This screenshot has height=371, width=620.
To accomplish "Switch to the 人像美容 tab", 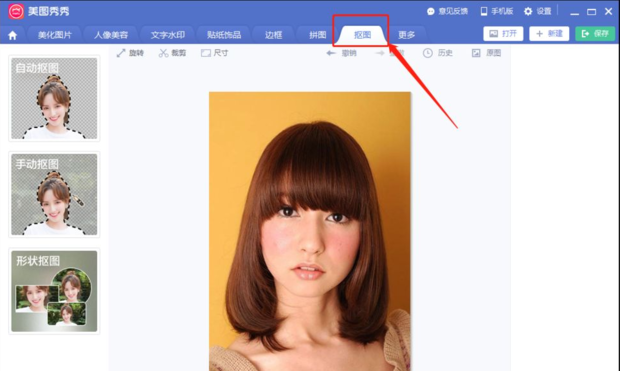I will point(111,35).
